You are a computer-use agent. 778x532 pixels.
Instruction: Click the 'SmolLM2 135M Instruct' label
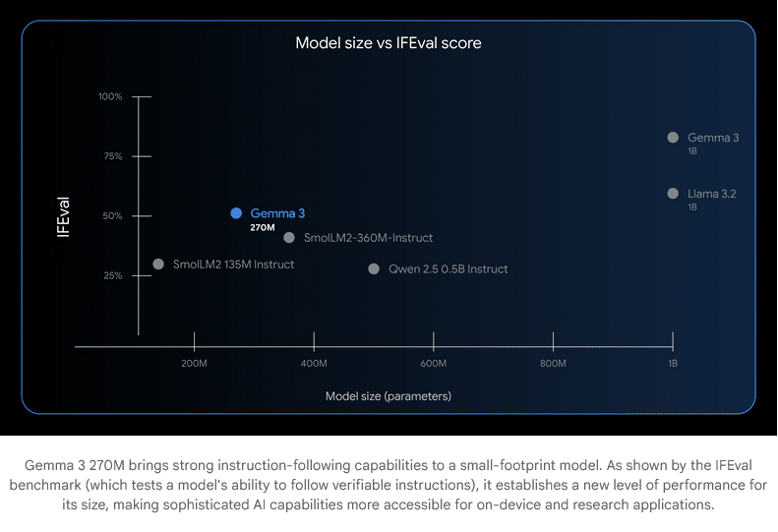coord(233,265)
